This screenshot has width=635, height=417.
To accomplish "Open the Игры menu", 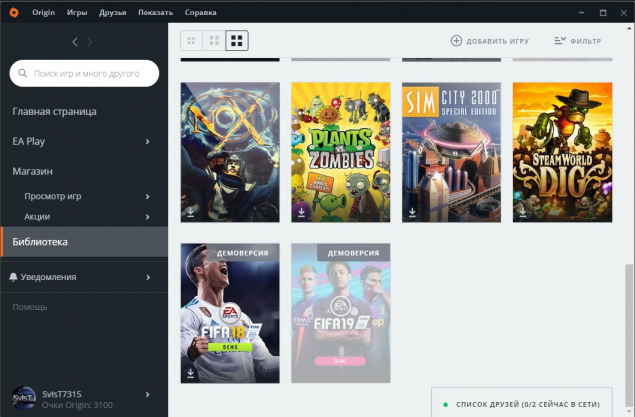I will (x=77, y=13).
